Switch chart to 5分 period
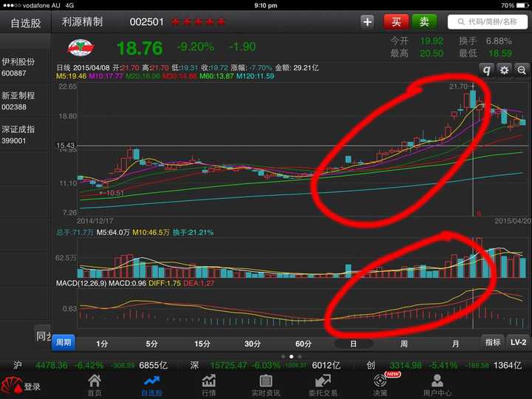Screen dimensions: 532x399 coord(151,344)
